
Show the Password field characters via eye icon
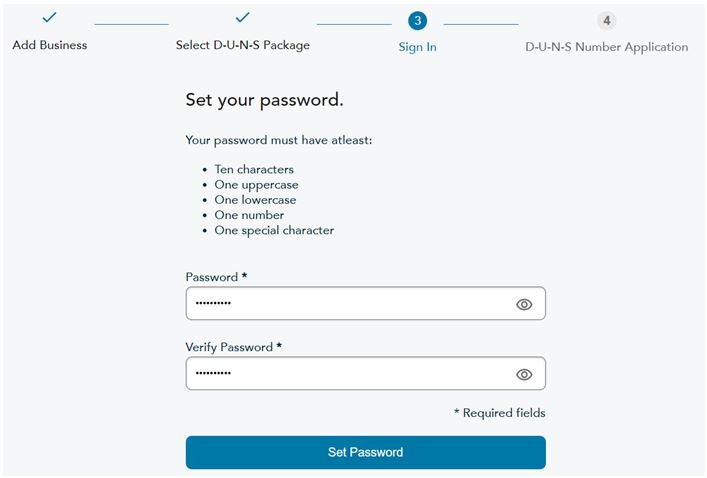point(524,305)
